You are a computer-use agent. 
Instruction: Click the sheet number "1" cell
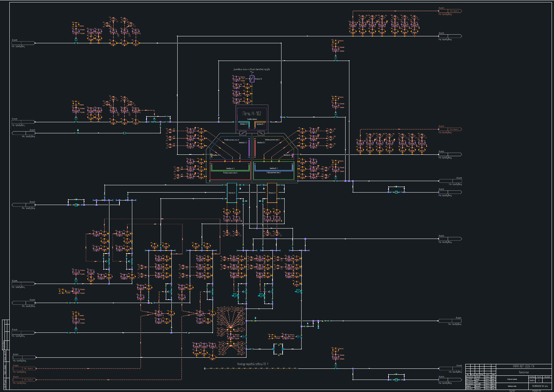coord(539,380)
